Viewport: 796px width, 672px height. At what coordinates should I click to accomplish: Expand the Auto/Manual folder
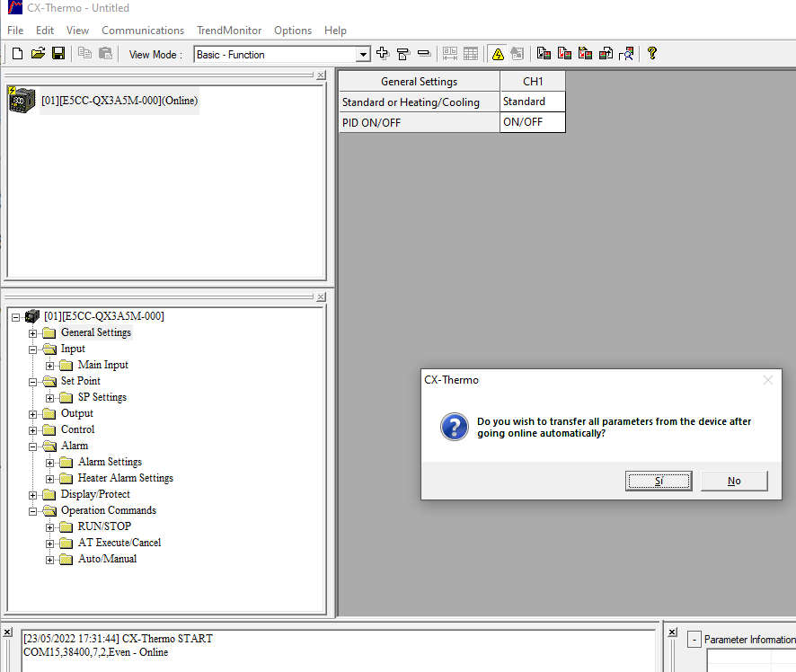[x=49, y=560]
